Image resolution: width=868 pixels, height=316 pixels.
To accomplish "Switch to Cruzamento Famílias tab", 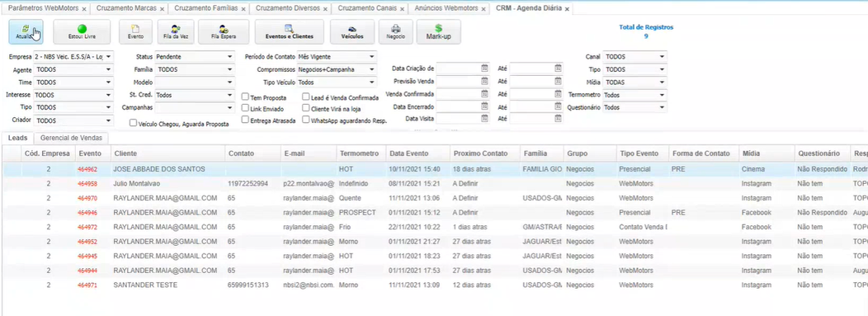I will 205,9.
